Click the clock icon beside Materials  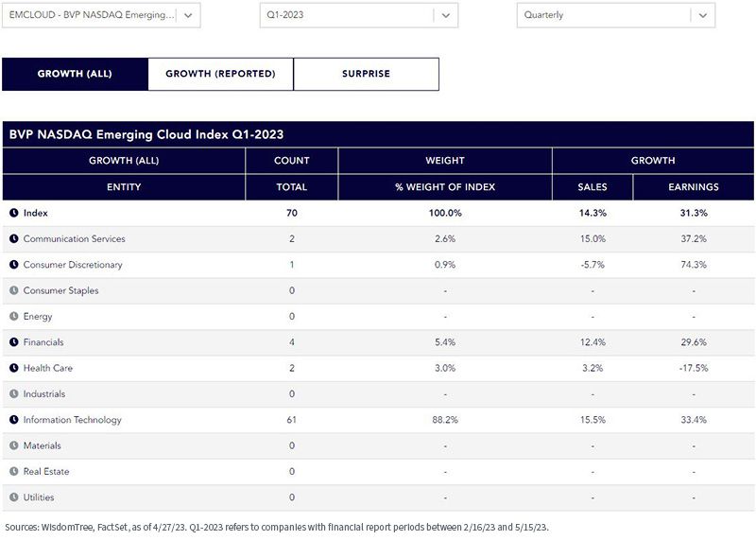14,445
